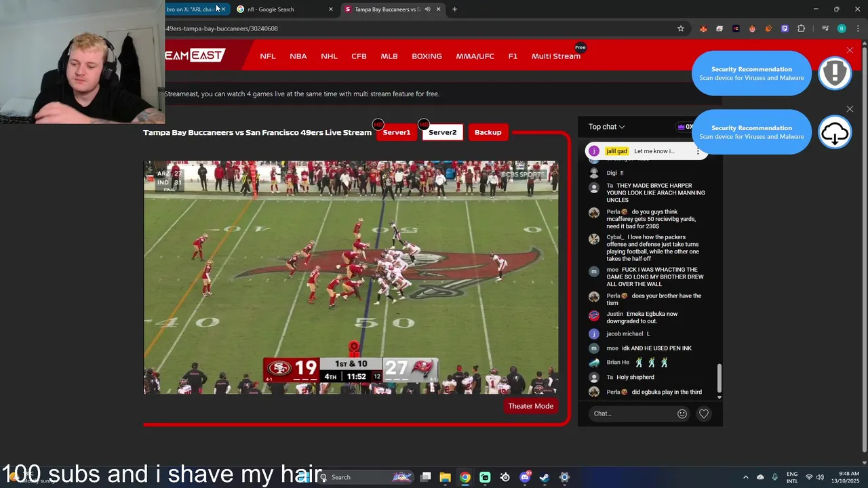Close the lower Security Recommendation notification
Viewport: 868px width, 488px height.
(850, 108)
